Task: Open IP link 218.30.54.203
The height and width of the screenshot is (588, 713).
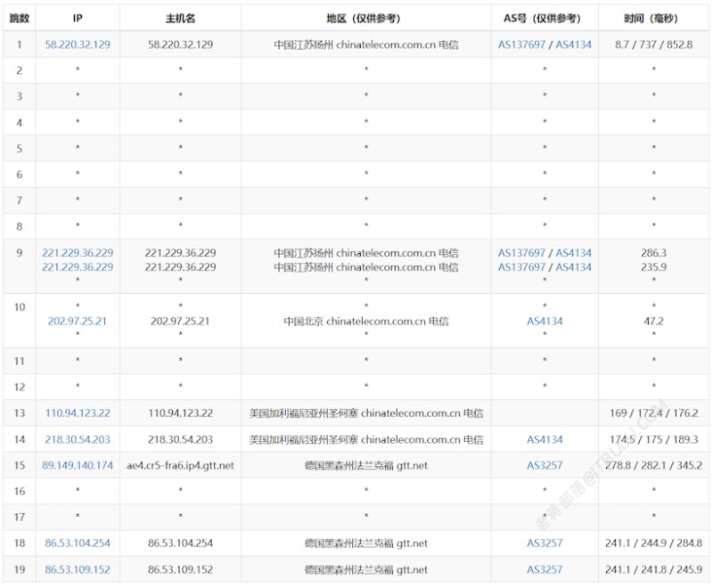Action: pos(78,439)
